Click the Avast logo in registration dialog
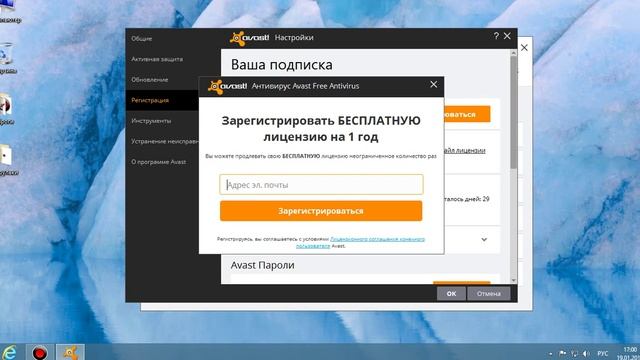This screenshot has width=640, height=360. tap(227, 87)
